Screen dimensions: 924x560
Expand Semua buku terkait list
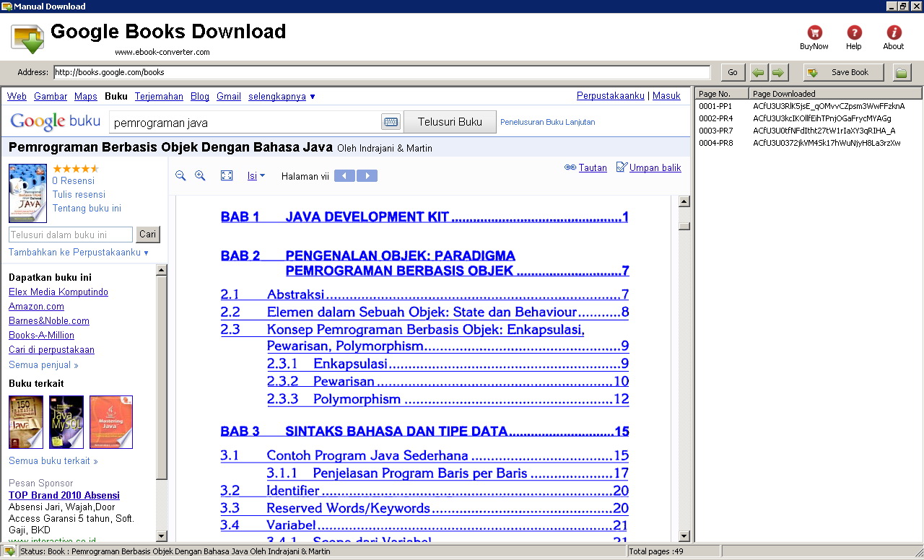tap(53, 461)
